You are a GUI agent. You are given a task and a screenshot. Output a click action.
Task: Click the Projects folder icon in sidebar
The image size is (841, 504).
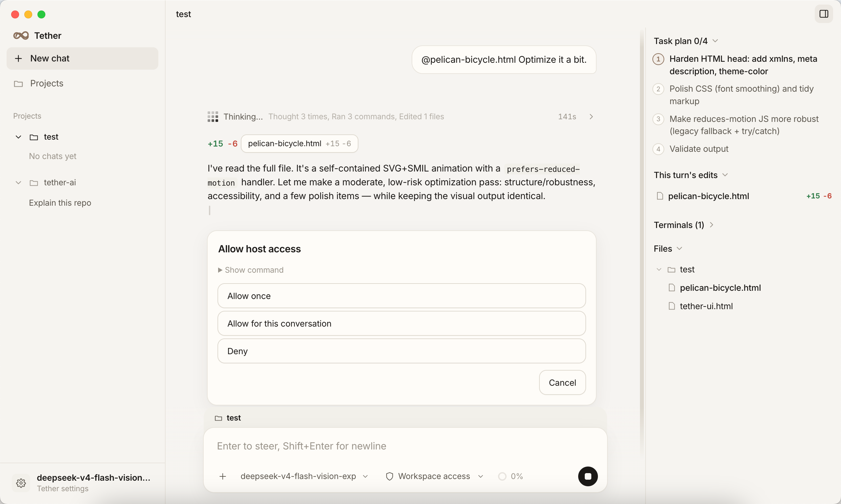click(x=18, y=83)
